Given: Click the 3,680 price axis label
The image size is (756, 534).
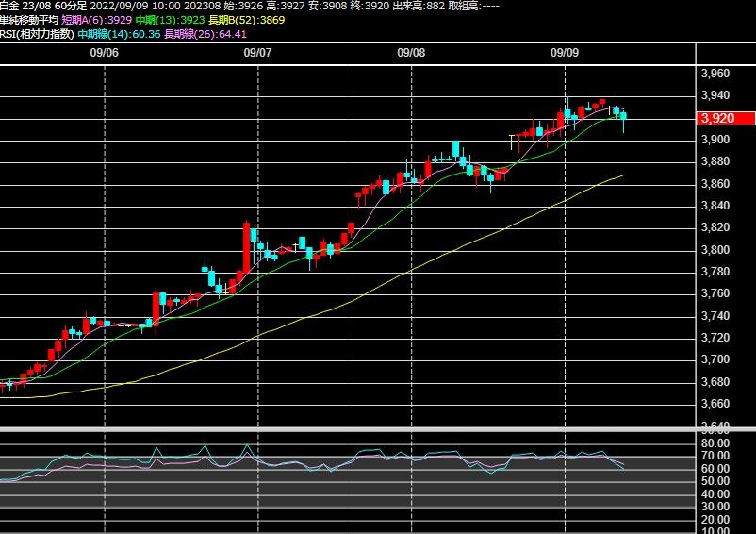Looking at the screenshot, I should click(x=715, y=382).
